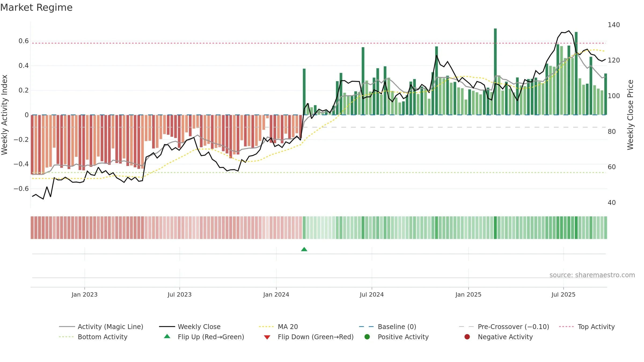The image size is (644, 362).
Task: Click the Jan 2025 axis label
Action: point(468,294)
